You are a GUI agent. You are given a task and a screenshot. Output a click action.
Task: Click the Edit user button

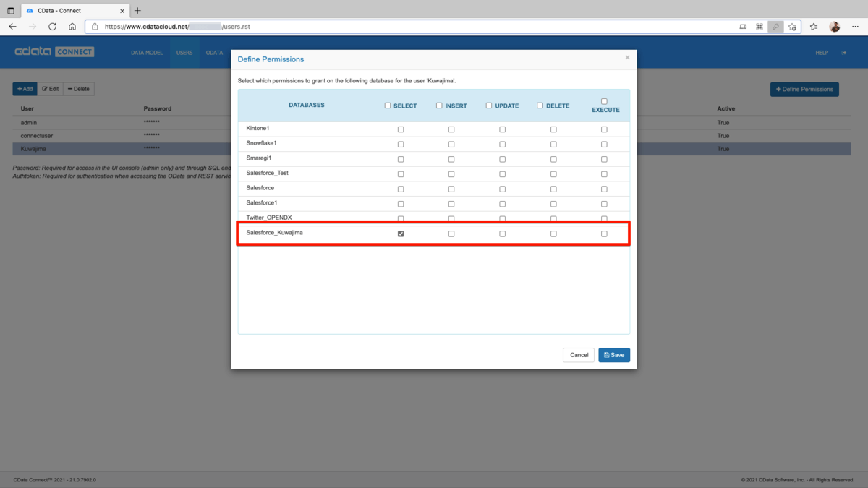pos(50,89)
